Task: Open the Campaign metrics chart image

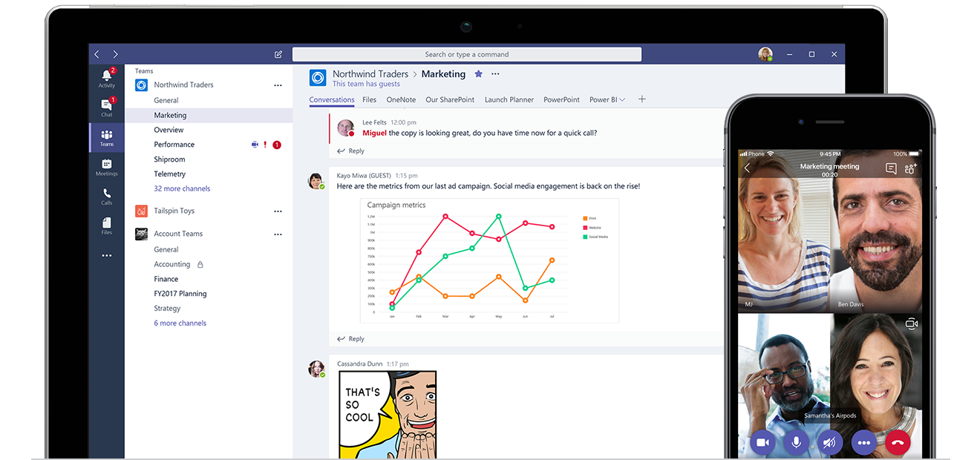Action: click(x=490, y=260)
